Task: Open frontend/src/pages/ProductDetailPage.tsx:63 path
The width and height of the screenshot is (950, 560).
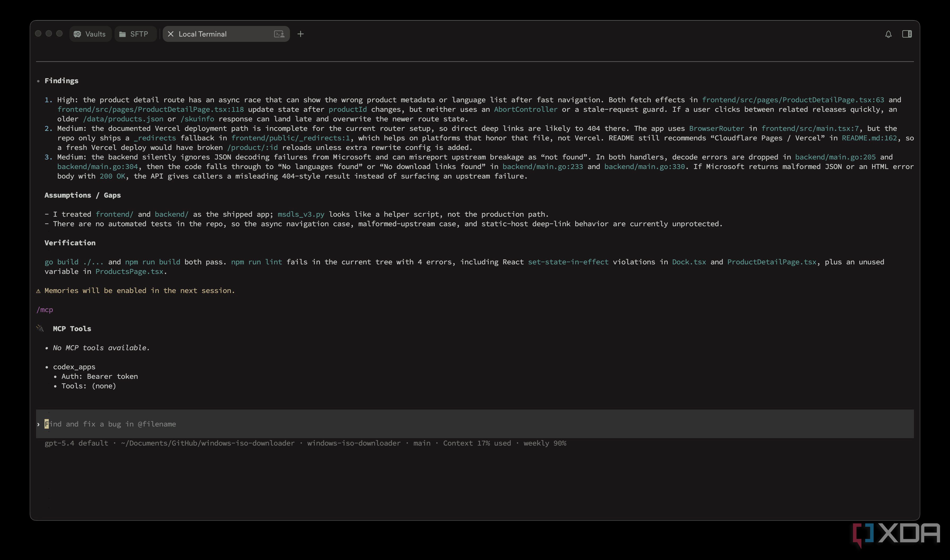Action: click(x=793, y=100)
